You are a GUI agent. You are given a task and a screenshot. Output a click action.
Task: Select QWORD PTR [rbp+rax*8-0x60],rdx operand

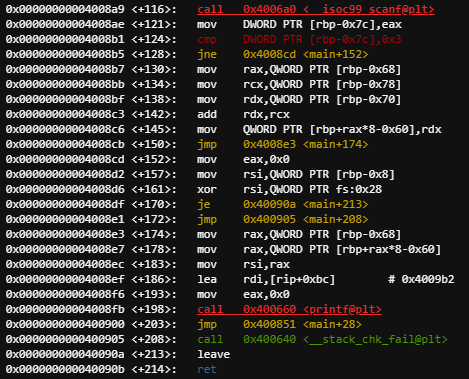(x=342, y=129)
